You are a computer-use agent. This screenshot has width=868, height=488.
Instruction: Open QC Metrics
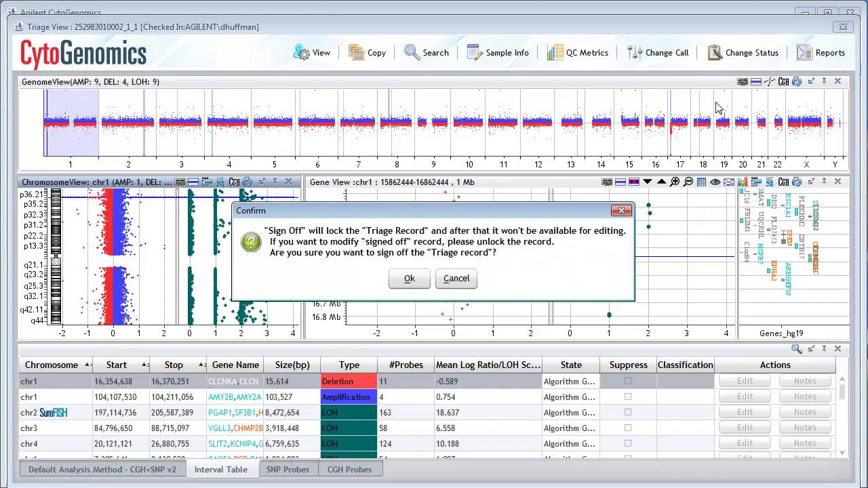click(578, 52)
